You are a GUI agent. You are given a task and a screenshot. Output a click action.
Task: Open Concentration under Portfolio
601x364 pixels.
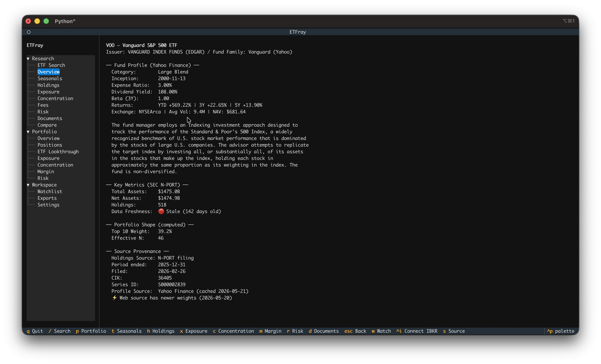[x=55, y=165]
